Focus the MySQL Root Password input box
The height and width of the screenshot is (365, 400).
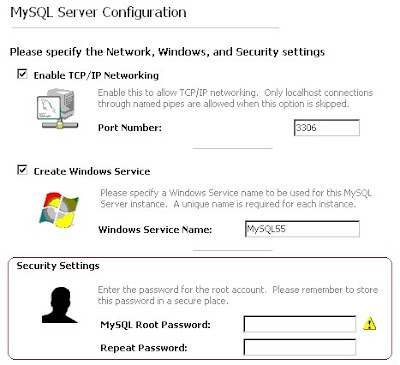click(300, 324)
